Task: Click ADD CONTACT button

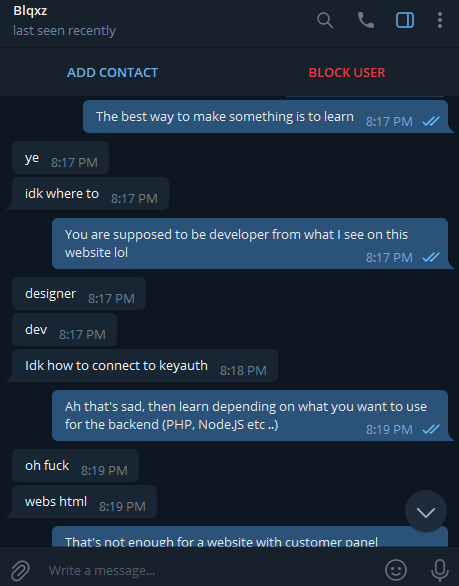Action: pyautogui.click(x=112, y=73)
